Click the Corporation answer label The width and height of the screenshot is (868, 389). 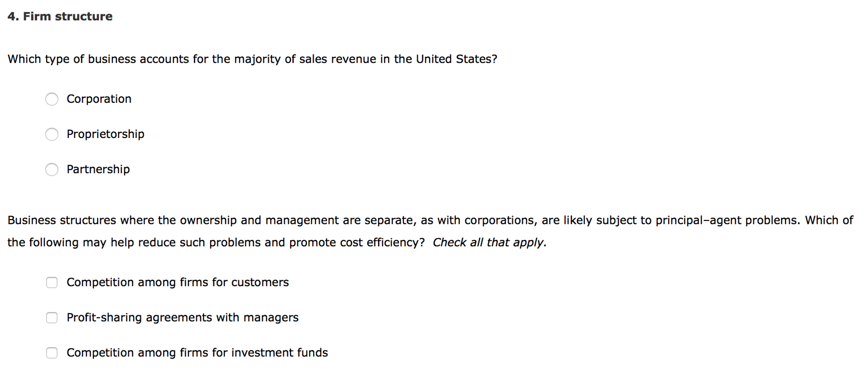pos(98,99)
